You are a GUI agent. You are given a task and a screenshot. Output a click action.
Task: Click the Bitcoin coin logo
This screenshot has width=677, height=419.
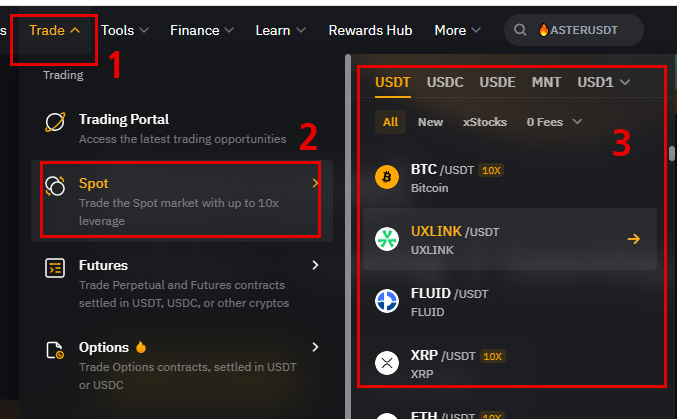[x=387, y=177]
